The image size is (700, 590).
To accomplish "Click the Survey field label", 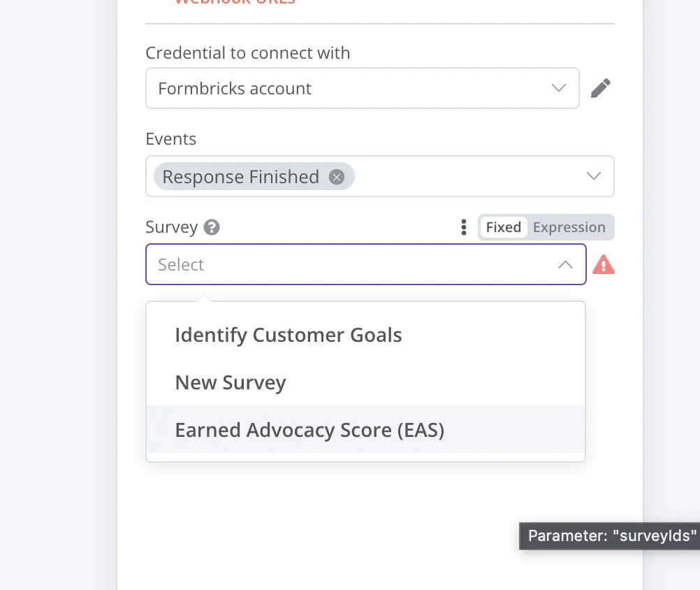I will 171,227.
